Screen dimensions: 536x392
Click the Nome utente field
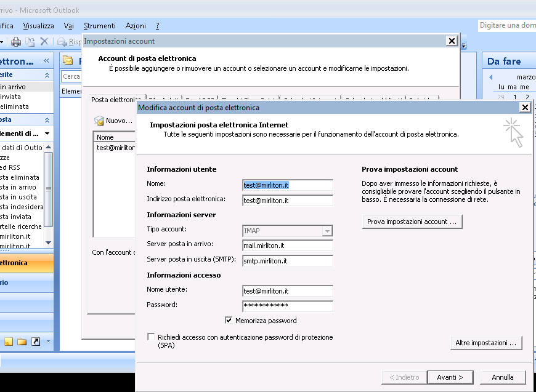click(288, 291)
